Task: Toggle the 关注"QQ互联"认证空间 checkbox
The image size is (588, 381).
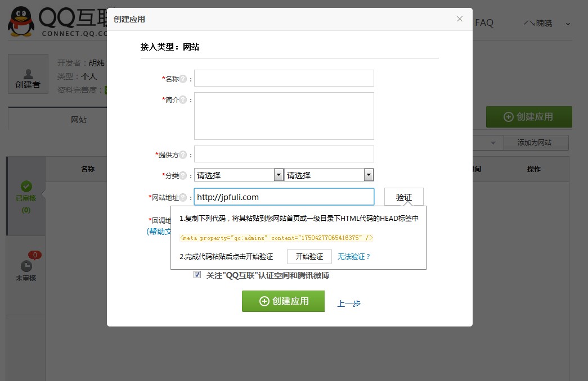Action: point(198,275)
